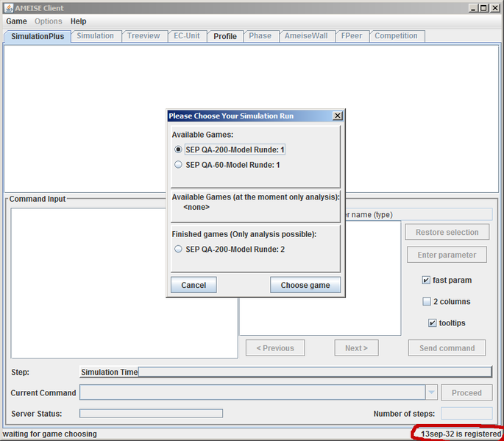Click the Current Command combo box field
The image size is (504, 441).
(x=252, y=392)
